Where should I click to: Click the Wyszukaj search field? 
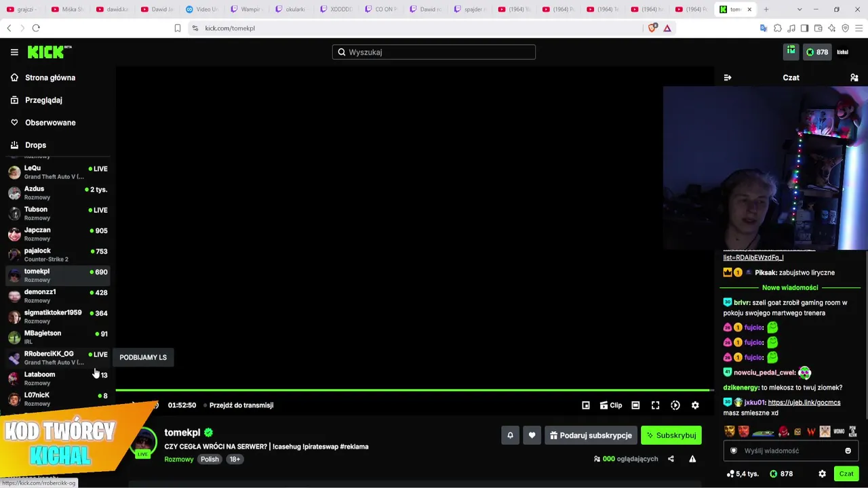click(x=434, y=52)
